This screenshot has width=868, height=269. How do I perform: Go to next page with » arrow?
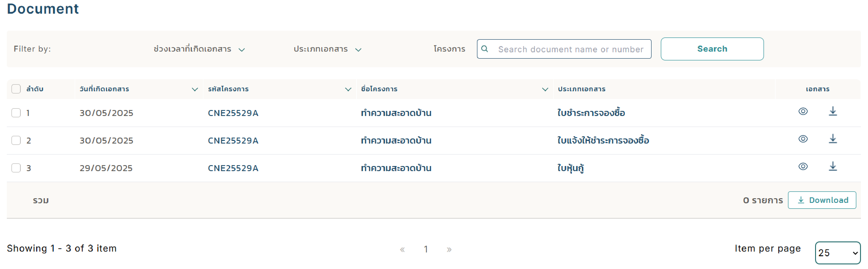point(449,249)
